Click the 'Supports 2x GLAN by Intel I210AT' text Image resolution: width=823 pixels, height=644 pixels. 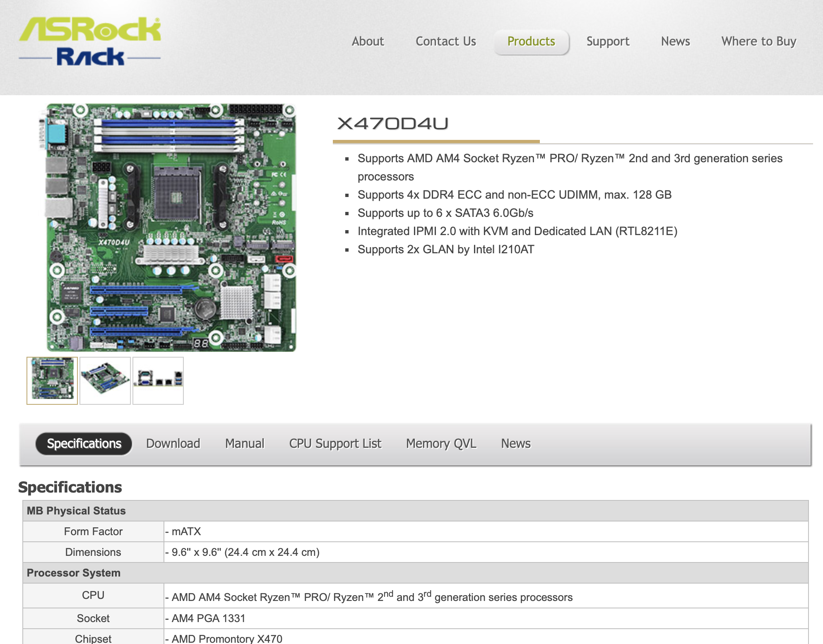pyautogui.click(x=446, y=250)
